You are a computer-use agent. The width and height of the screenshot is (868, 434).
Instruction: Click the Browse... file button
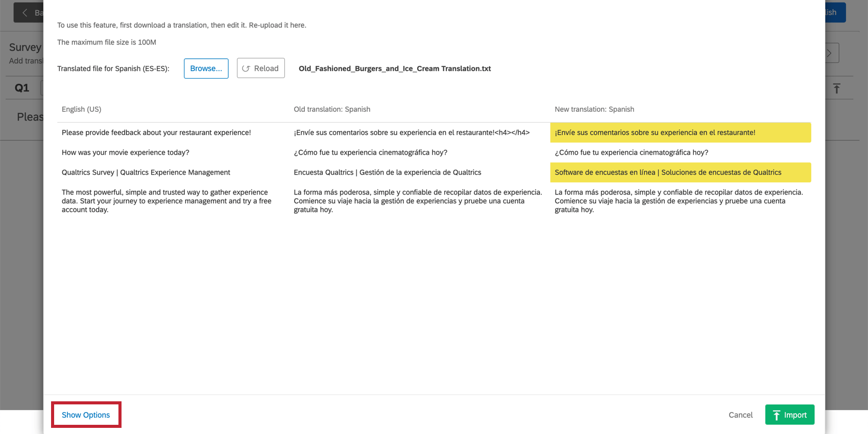[x=206, y=68]
